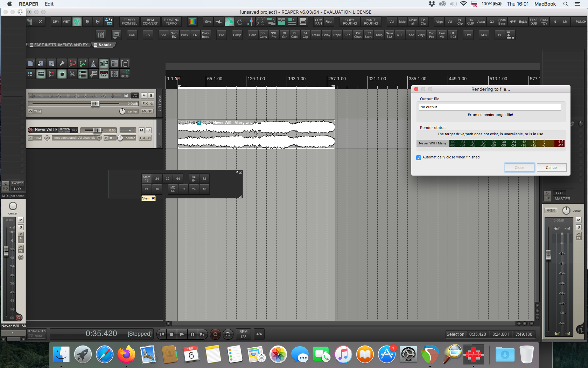588x368 pixels.
Task: Open Safari from the Dock
Action: click(104, 354)
